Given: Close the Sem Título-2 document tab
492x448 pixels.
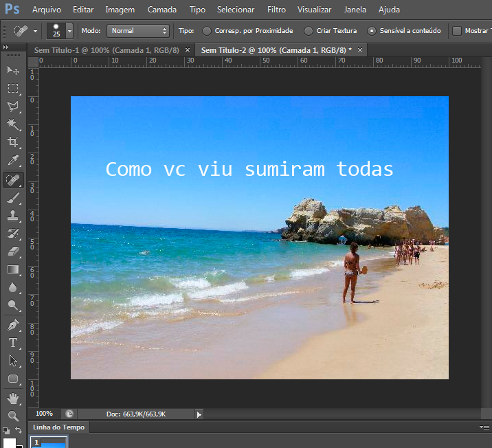Looking at the screenshot, I should coord(360,50).
